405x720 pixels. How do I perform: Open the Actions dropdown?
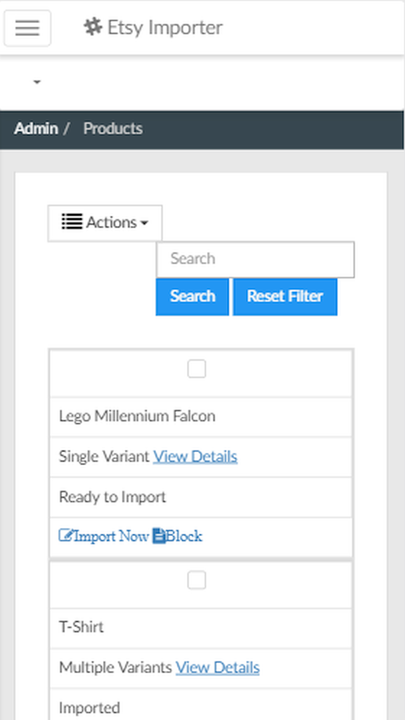pos(105,223)
